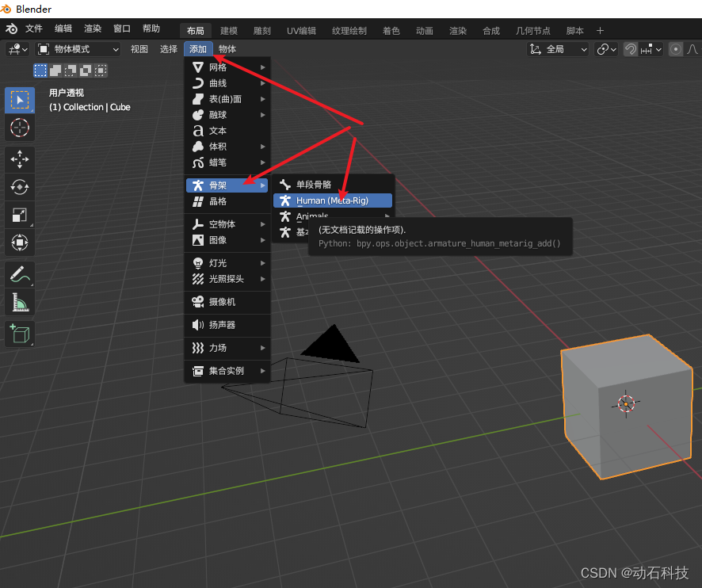
Task: Switch to the 脚本 workspace tab
Action: [x=575, y=31]
